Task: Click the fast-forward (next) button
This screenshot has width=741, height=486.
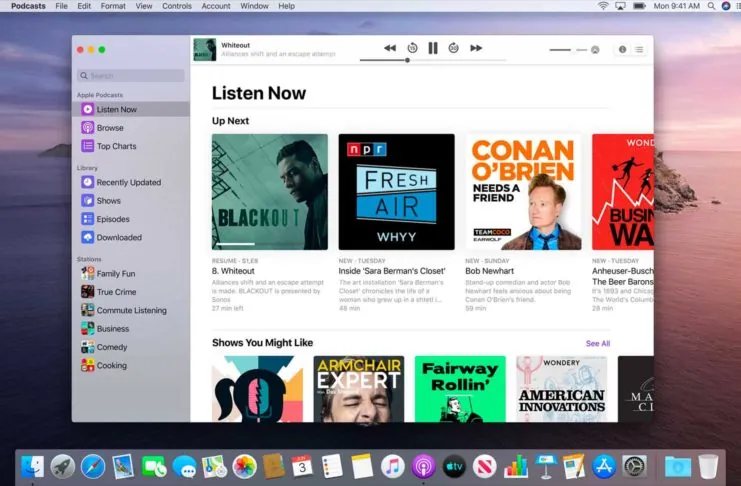Action: pos(476,48)
